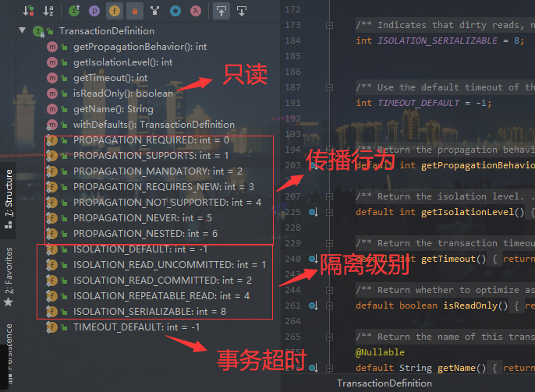Expand folded javadoc at line 229
Screen dimensions: 535x392
[329, 243]
